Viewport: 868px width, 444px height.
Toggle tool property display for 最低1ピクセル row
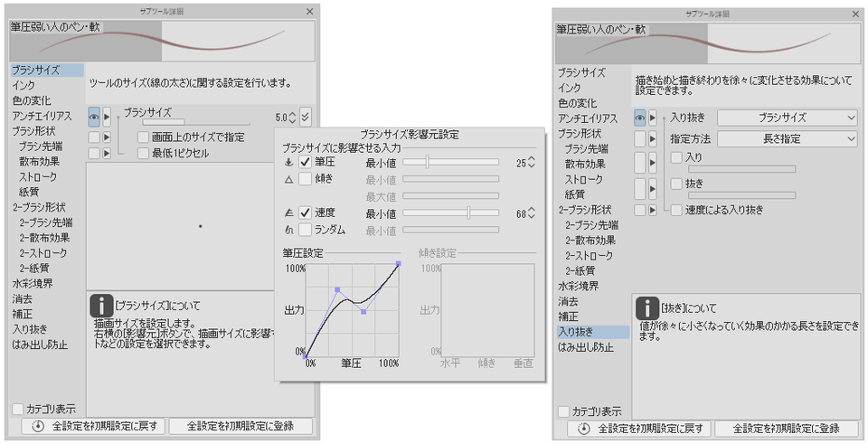pyautogui.click(x=94, y=153)
